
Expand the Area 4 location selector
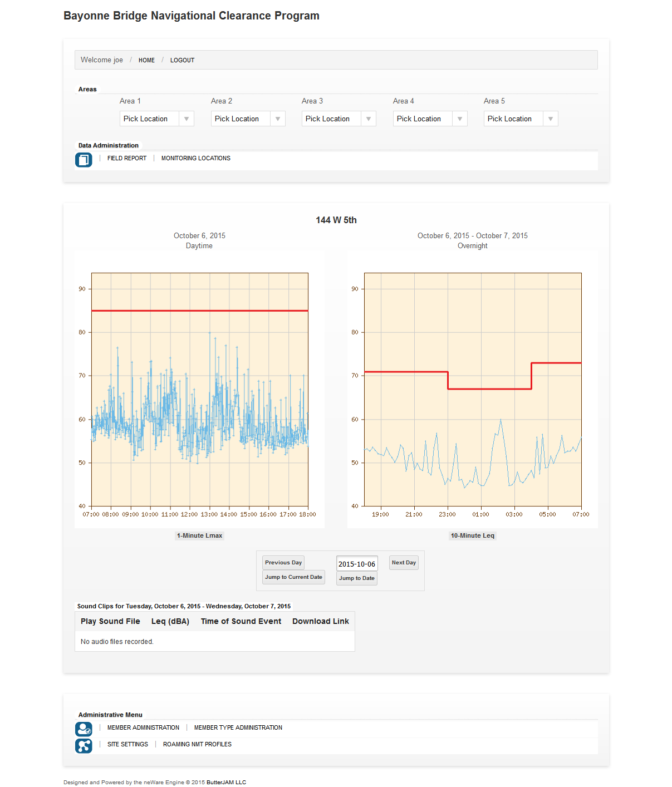(430, 119)
